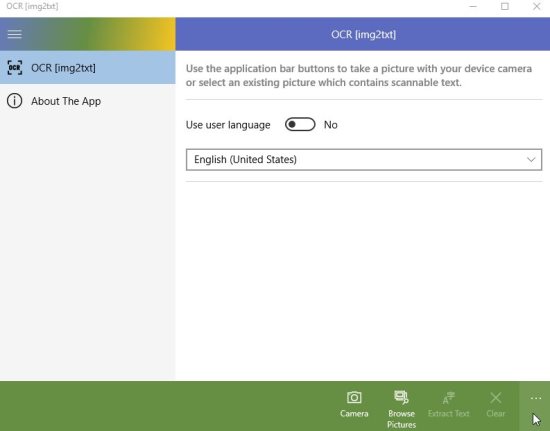
Task: Click the instruction text about application bar buttons
Action: pos(359,75)
